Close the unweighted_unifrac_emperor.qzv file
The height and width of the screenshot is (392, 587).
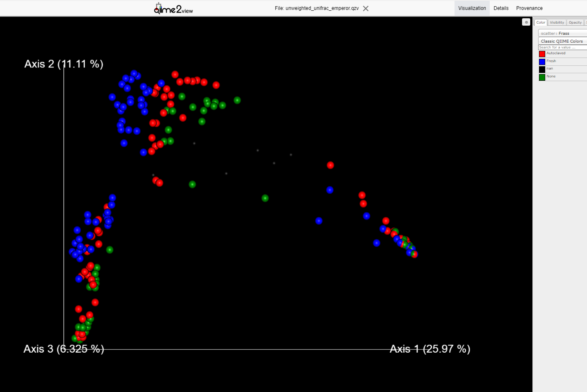coord(366,8)
